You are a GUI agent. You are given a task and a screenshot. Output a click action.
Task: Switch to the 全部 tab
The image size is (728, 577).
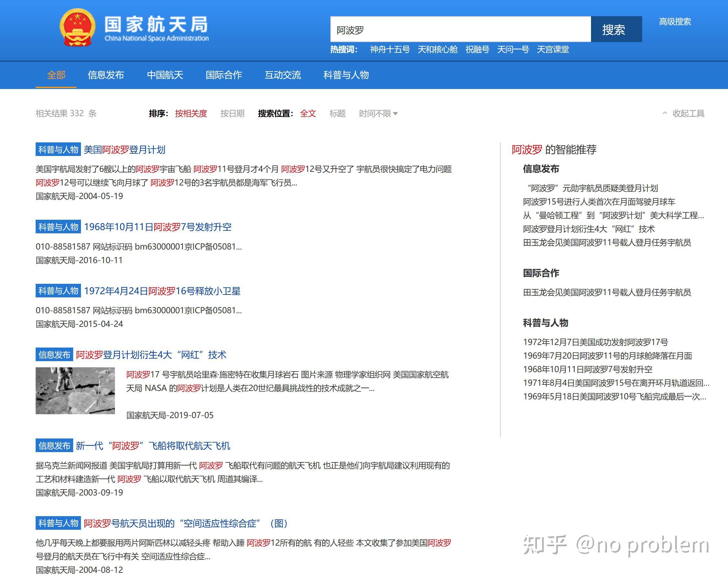[56, 75]
